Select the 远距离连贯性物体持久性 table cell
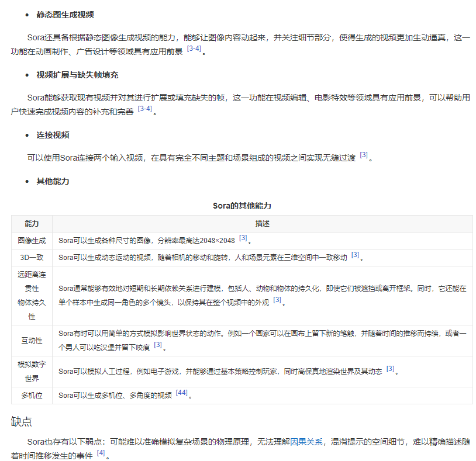The image size is (476, 461). click(x=32, y=296)
